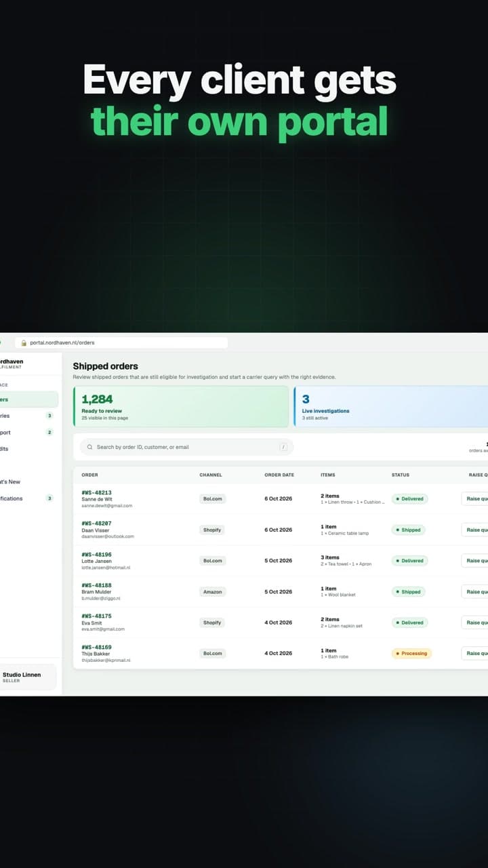Open the Ready to review 1,284 card

181,407
